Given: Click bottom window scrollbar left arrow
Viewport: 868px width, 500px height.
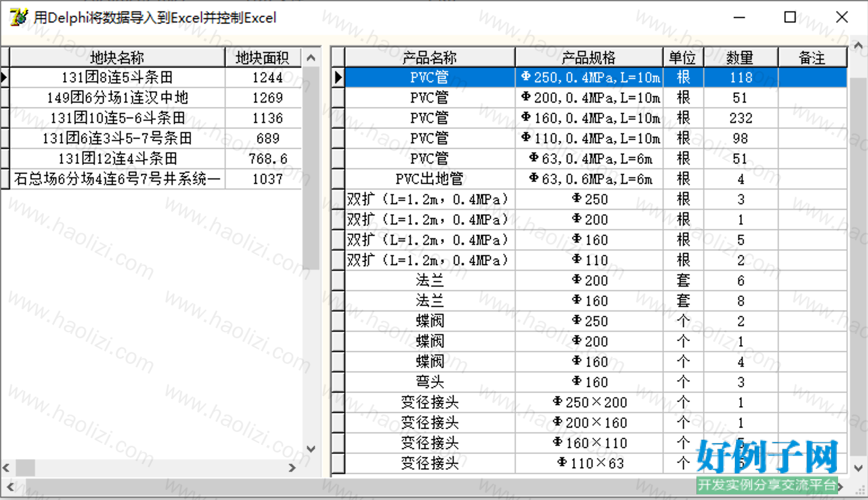Looking at the screenshot, I should pyautogui.click(x=10, y=486).
